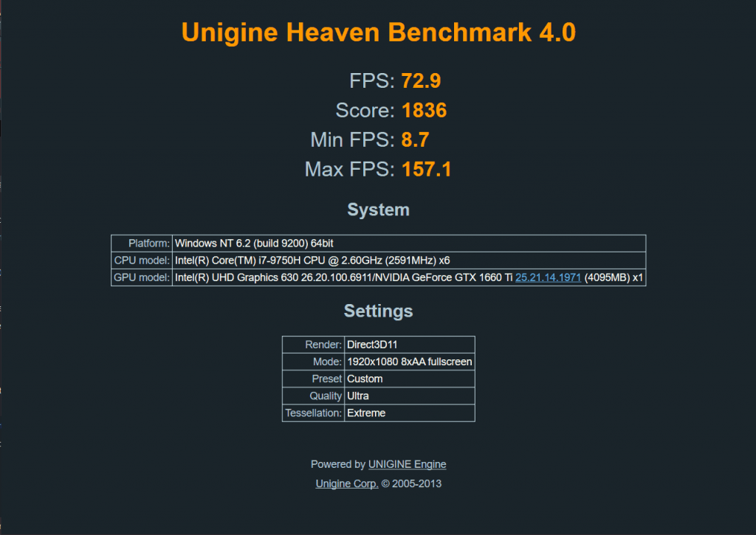Click the System section heading
Screen dimensions: 756x535
(379, 210)
